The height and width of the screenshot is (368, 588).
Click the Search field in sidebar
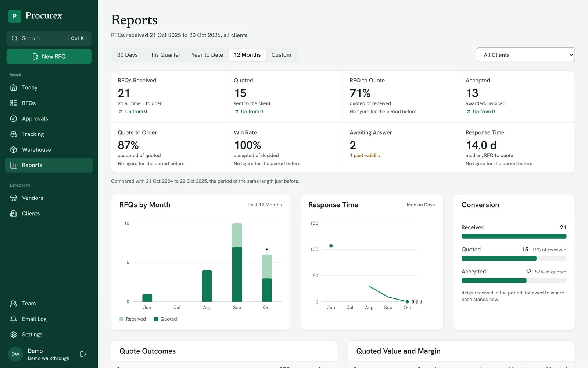49,38
